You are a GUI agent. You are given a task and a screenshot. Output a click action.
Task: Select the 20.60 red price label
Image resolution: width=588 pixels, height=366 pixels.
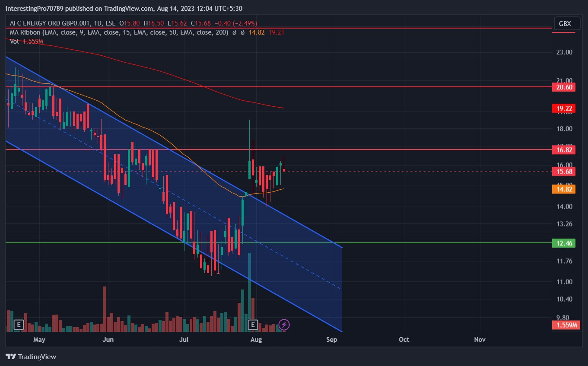tap(564, 87)
